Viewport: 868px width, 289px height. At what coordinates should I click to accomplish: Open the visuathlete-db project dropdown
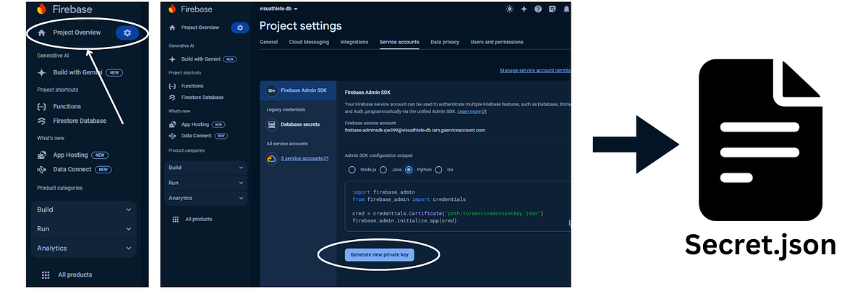click(x=278, y=9)
